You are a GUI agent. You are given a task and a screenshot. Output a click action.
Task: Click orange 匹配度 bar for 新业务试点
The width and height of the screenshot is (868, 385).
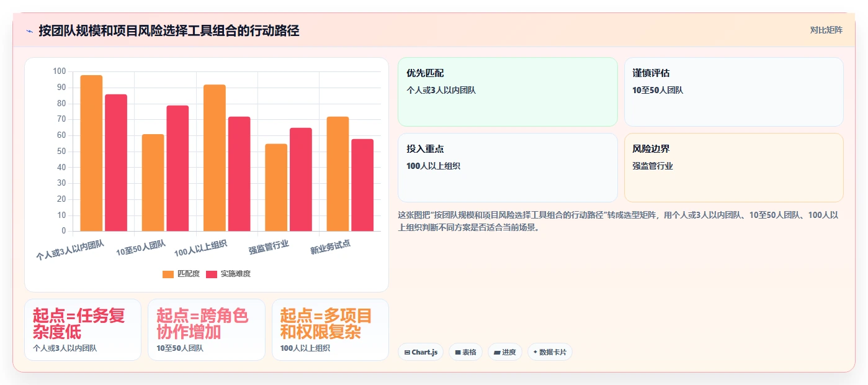pyautogui.click(x=338, y=174)
